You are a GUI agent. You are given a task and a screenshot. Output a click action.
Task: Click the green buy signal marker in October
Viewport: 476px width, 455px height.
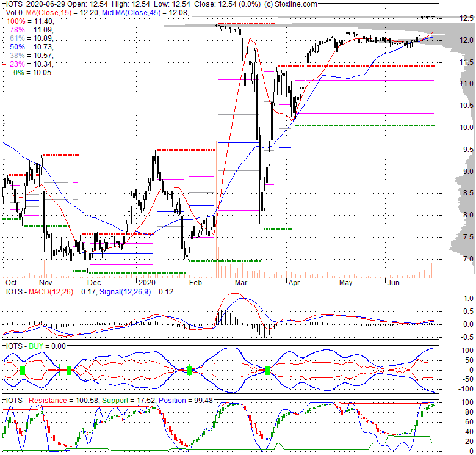(22, 370)
